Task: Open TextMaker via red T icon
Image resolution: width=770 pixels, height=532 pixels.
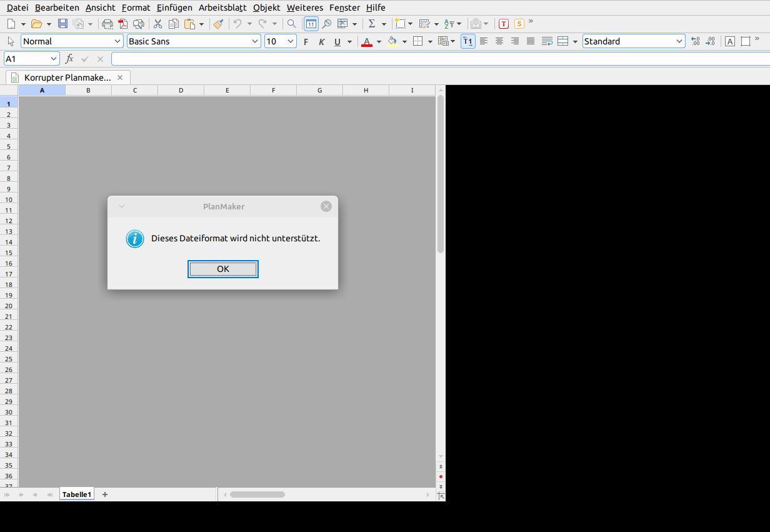Action: (504, 24)
